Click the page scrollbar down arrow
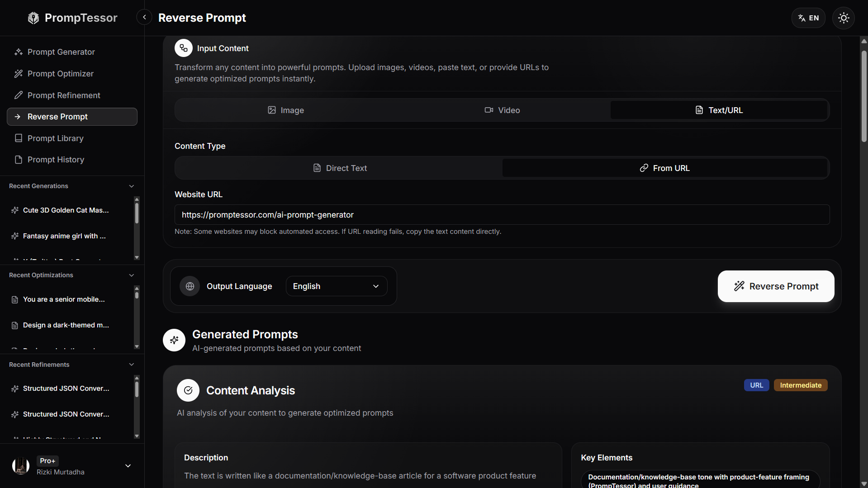The image size is (868, 488). pyautogui.click(x=864, y=484)
